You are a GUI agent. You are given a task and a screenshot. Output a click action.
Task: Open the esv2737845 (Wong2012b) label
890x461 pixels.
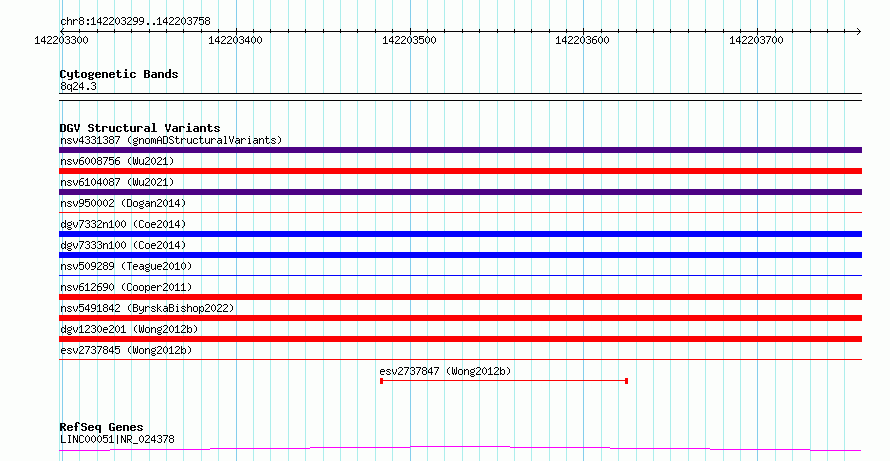click(x=126, y=350)
